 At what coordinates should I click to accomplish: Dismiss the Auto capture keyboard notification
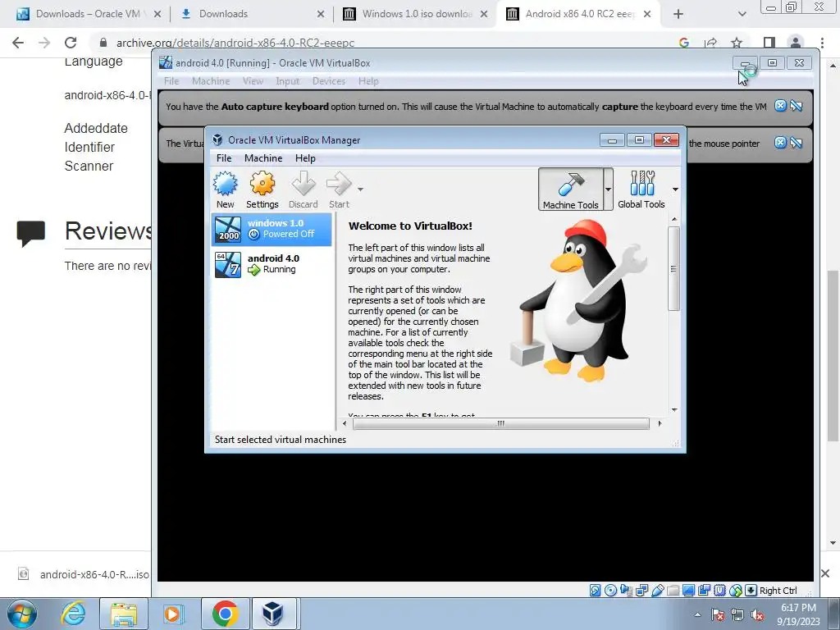coord(781,106)
